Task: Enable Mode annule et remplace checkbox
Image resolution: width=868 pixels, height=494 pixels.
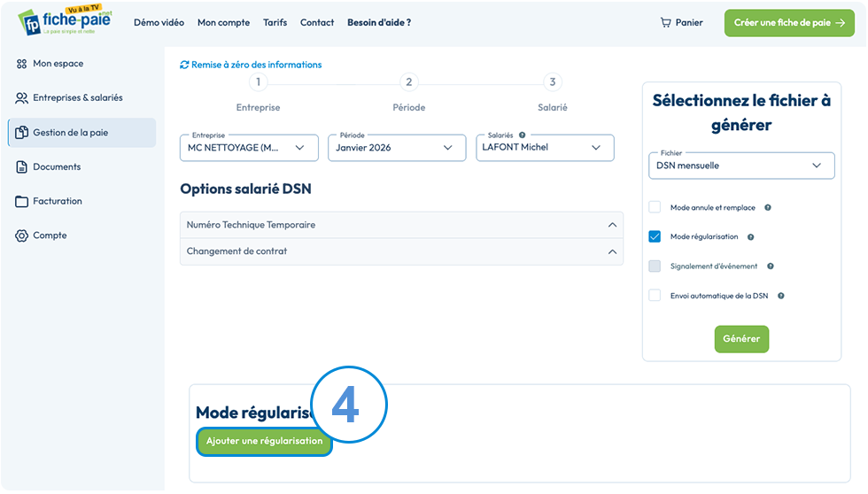Action: tap(655, 207)
